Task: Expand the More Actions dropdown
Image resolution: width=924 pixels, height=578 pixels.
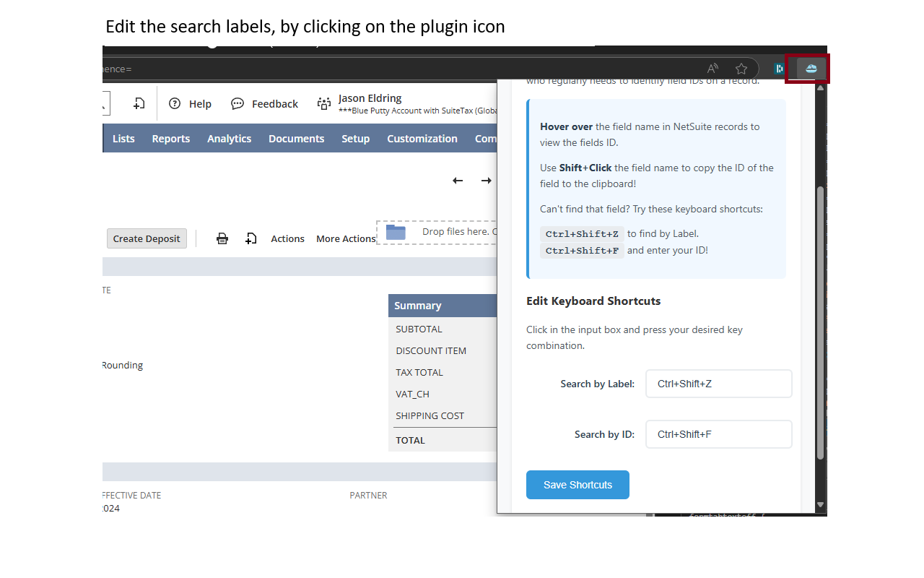Action: tap(346, 238)
